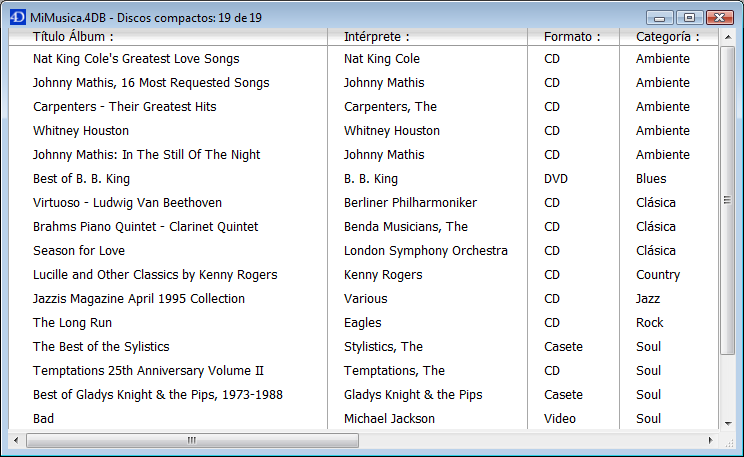Viewport: 744px width, 457px height.
Task: Sort by Intérprete column header
Action: [x=377, y=37]
